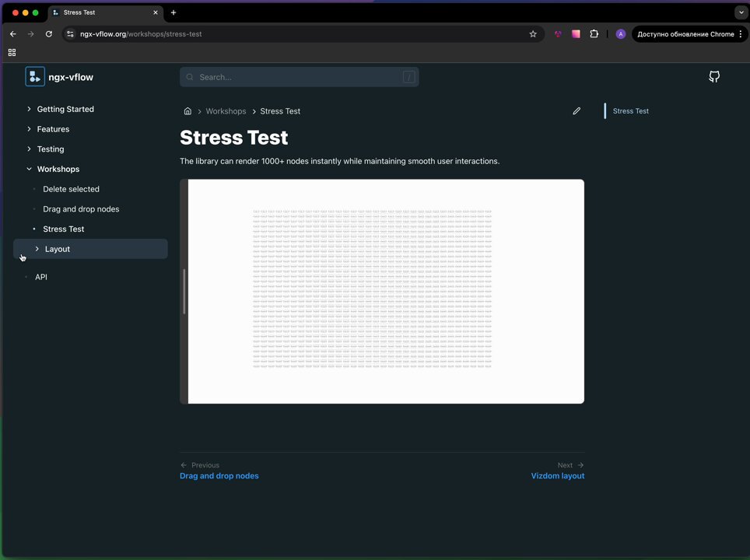Go to the home breadcrumb icon
Viewport: 750px width, 560px height.
[187, 111]
